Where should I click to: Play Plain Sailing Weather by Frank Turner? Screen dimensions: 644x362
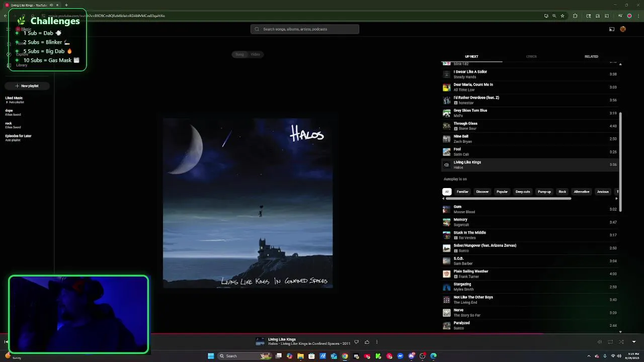[529, 274]
